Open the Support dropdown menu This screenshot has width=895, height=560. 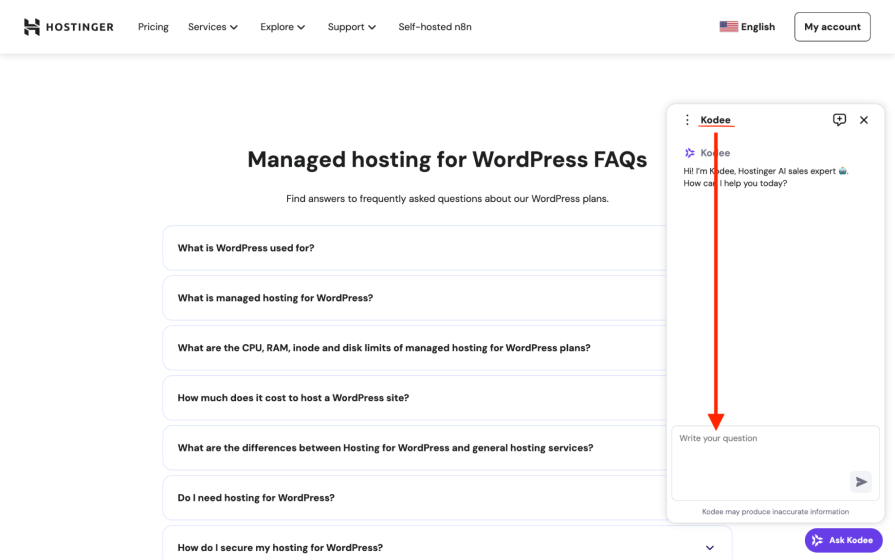coord(351,27)
